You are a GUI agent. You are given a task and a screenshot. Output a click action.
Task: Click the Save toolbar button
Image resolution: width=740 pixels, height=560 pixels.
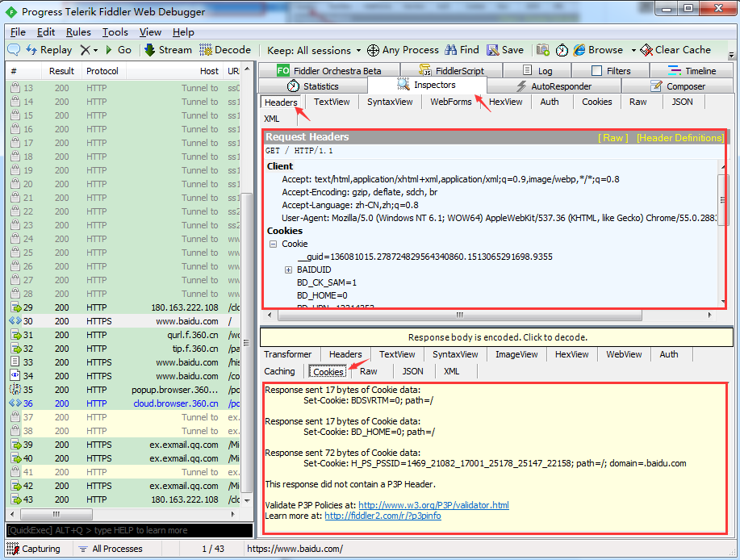pyautogui.click(x=505, y=50)
